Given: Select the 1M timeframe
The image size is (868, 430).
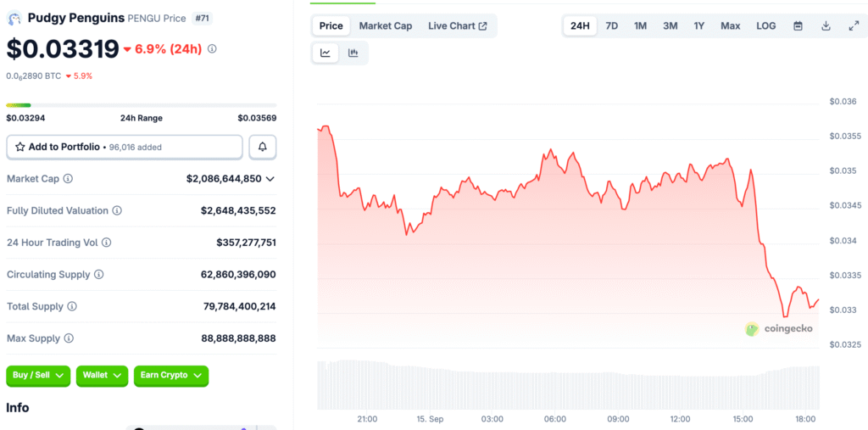Looking at the screenshot, I should tap(641, 26).
